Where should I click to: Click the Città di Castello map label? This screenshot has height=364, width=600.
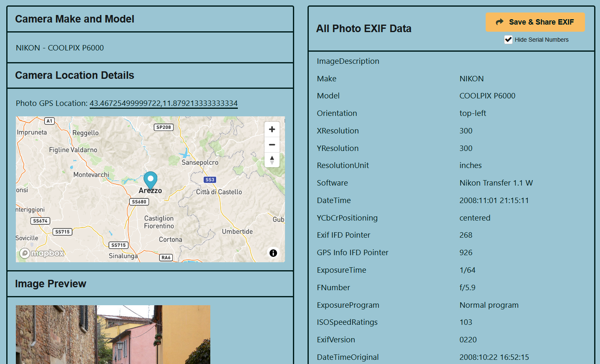pyautogui.click(x=219, y=192)
